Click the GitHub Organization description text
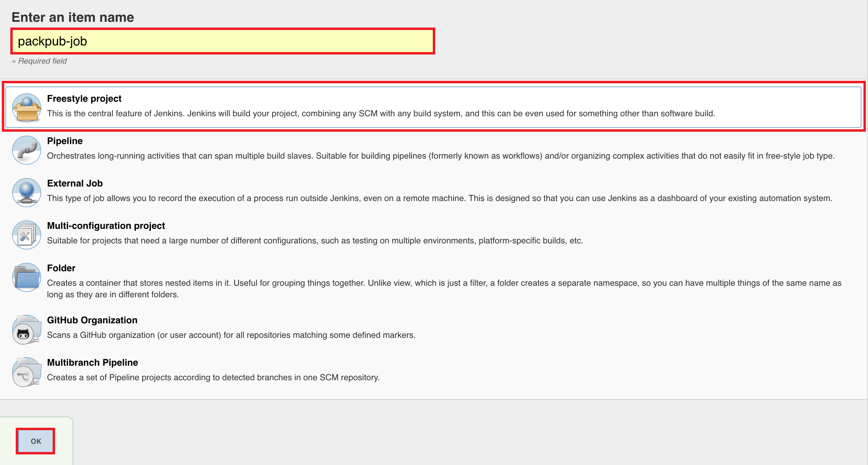Image resolution: width=868 pixels, height=465 pixels. click(231, 335)
